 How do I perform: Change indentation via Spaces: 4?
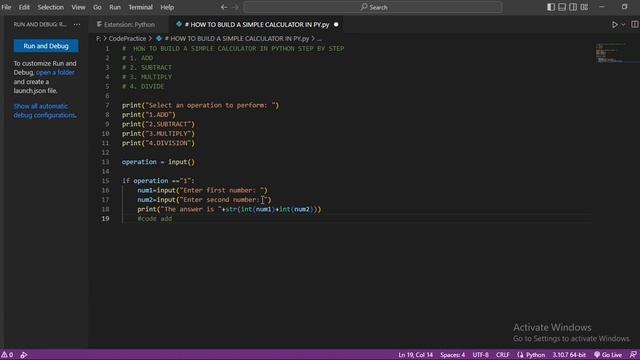pos(453,355)
